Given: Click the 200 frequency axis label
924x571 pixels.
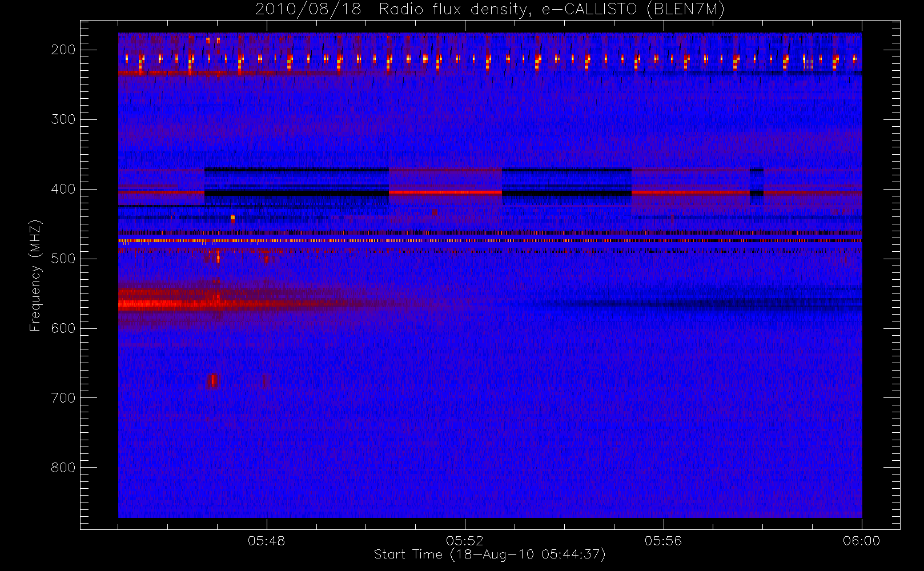Looking at the screenshot, I should (63, 50).
